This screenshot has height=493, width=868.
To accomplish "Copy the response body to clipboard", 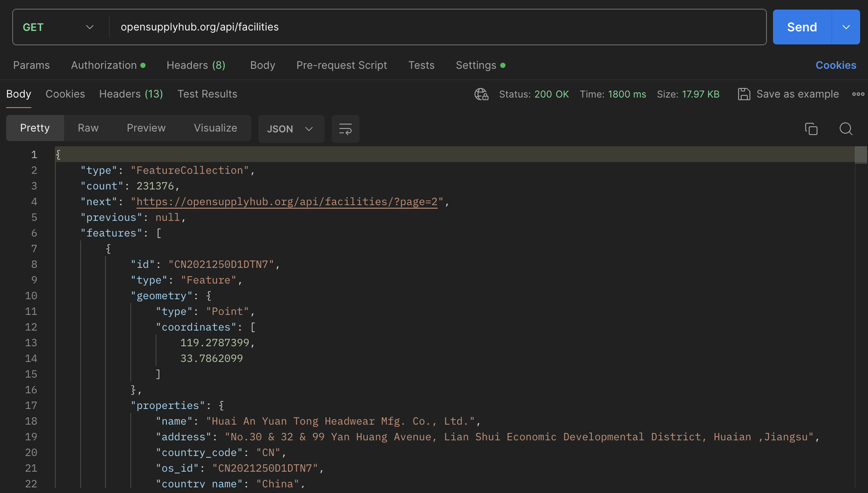I will pyautogui.click(x=811, y=128).
